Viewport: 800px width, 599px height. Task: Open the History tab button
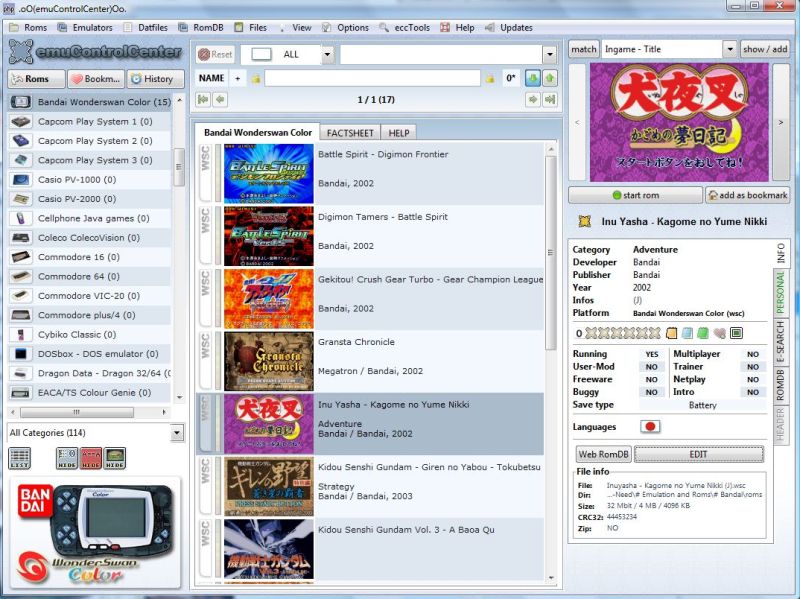[156, 79]
